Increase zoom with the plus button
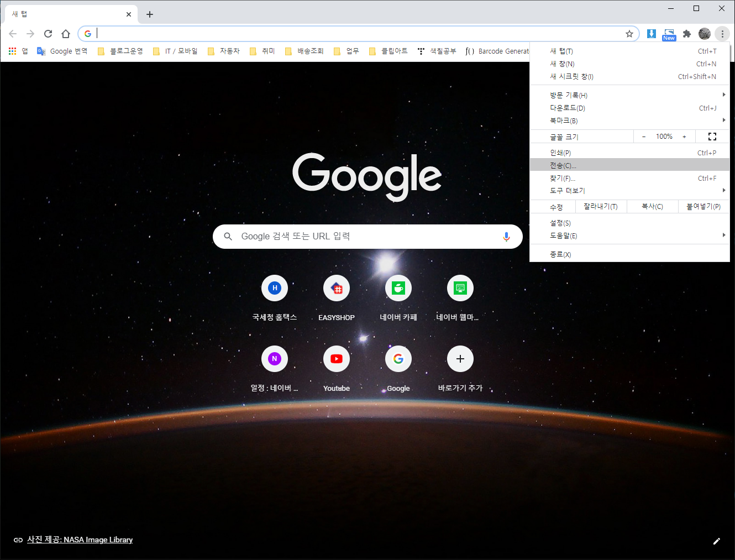The width and height of the screenshot is (735, 560). click(684, 137)
